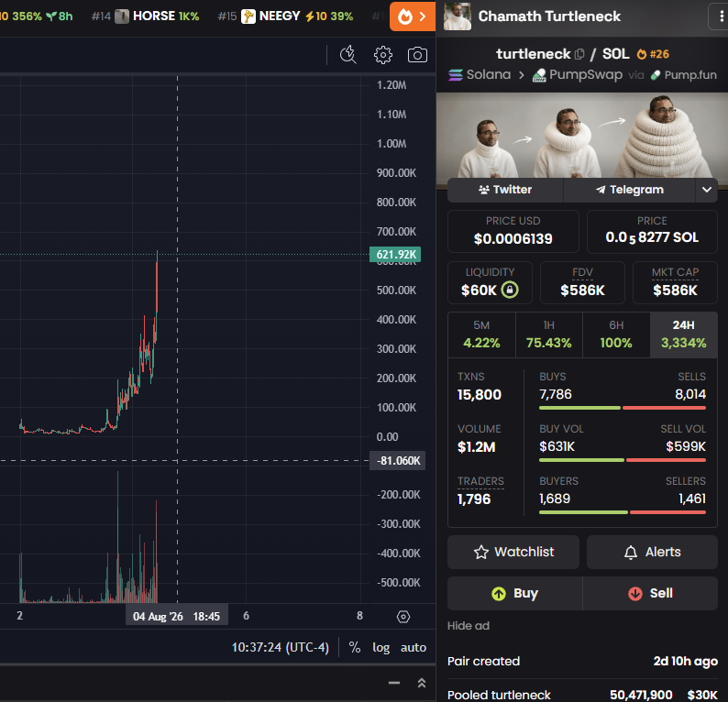Click the PumpSwap DEX link
This screenshot has width=728, height=702.
tap(577, 75)
